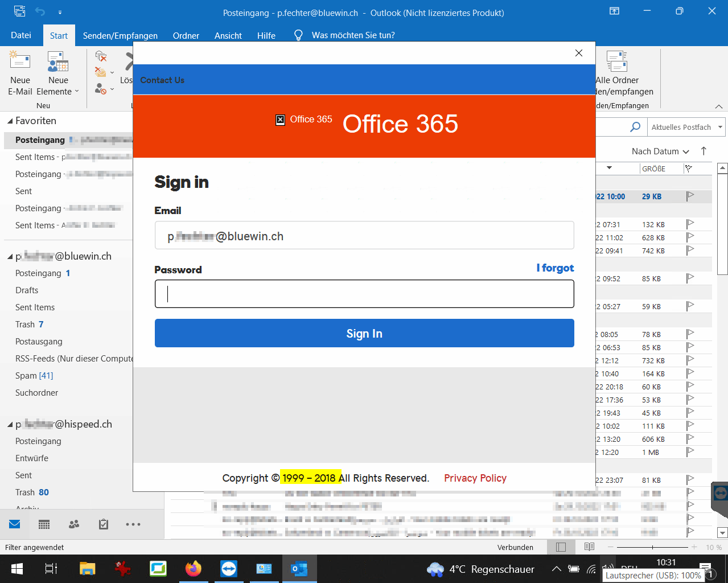
Task: Switch to reading view icon
Action: tap(589, 547)
